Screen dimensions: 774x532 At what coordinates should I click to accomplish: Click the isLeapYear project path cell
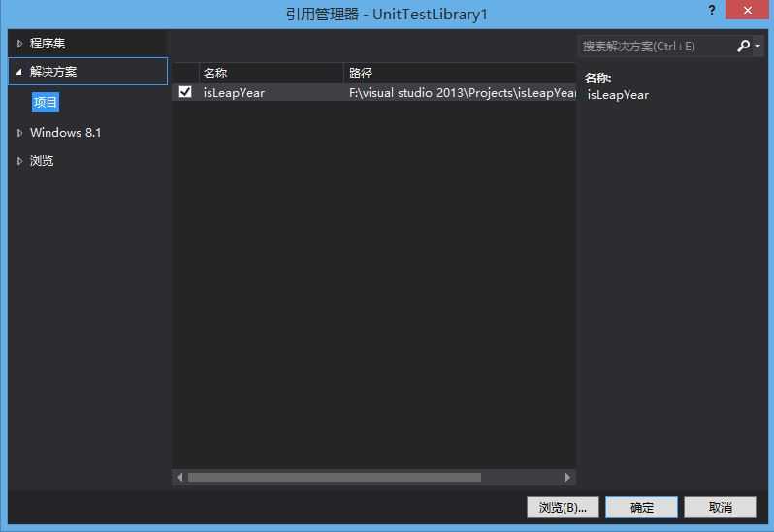[x=462, y=93]
